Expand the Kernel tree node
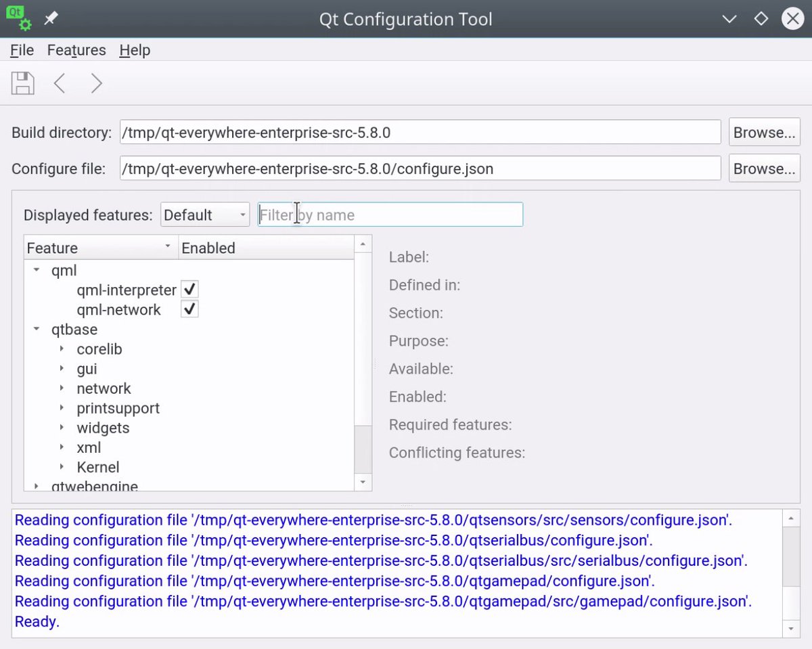This screenshot has height=649, width=812. [62, 467]
